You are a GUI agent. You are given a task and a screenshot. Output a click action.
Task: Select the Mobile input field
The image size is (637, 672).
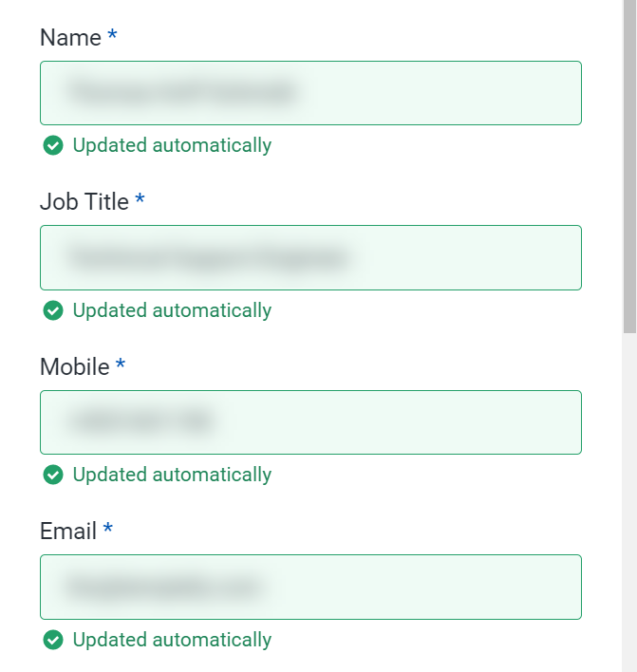(x=310, y=422)
